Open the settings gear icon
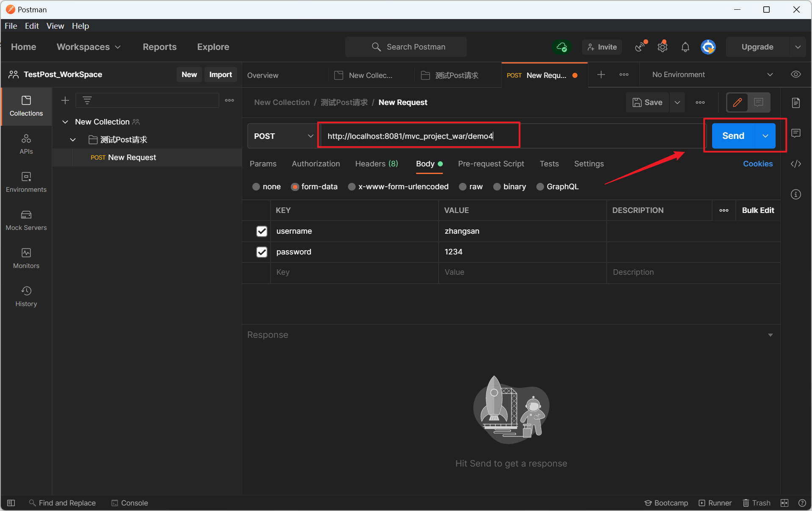812x511 pixels. 663,47
